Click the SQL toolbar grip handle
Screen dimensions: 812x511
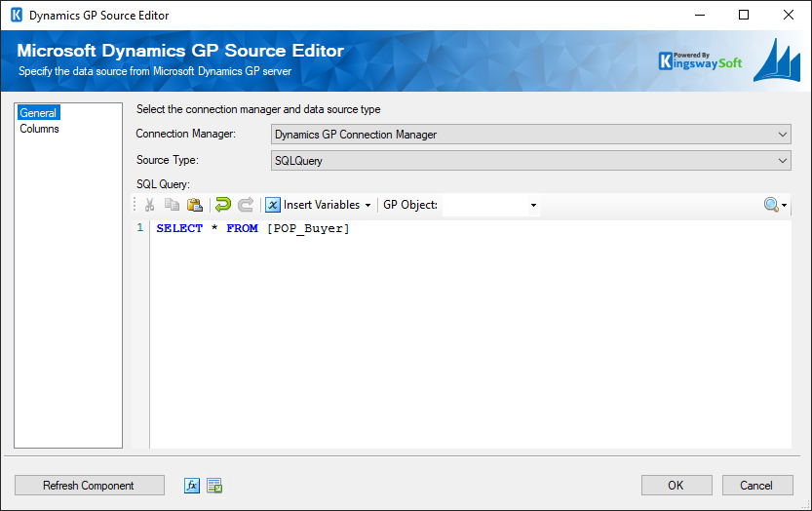tap(135, 205)
